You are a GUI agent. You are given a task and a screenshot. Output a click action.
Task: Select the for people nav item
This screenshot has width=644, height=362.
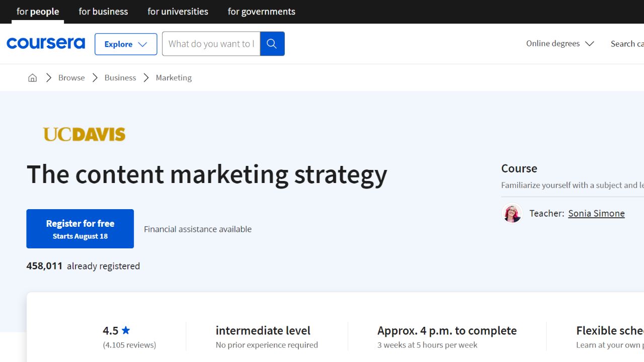(x=38, y=11)
